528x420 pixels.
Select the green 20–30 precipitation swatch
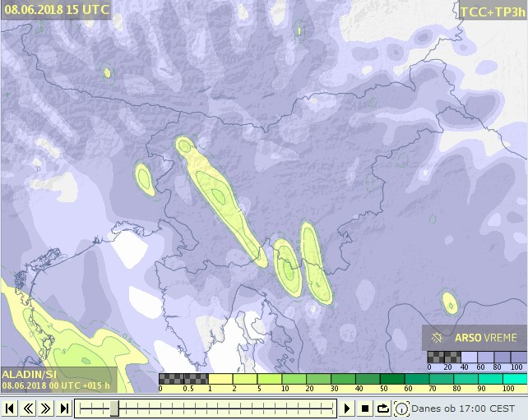point(318,379)
